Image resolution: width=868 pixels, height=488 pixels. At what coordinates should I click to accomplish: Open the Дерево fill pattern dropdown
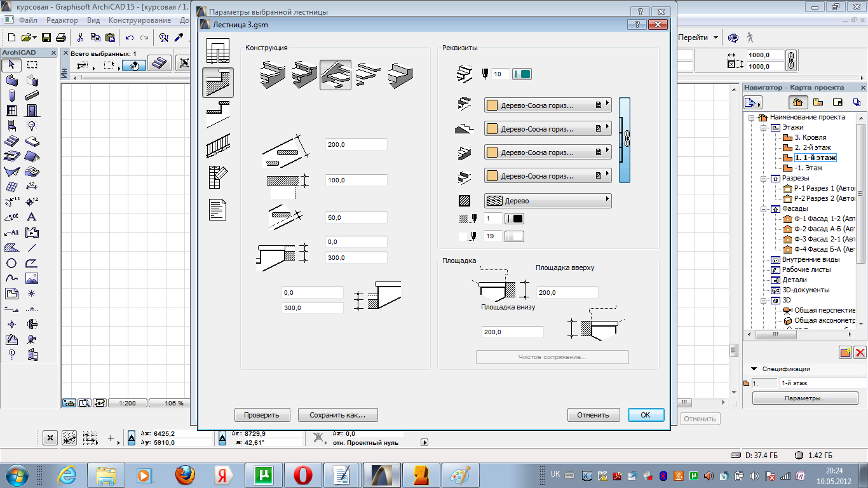(x=548, y=200)
